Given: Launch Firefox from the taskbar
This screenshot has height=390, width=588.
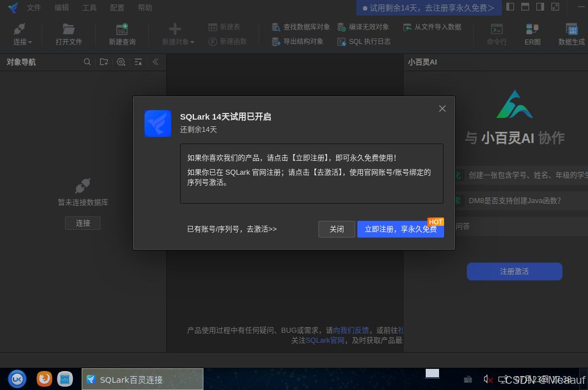Looking at the screenshot, I should (44, 379).
